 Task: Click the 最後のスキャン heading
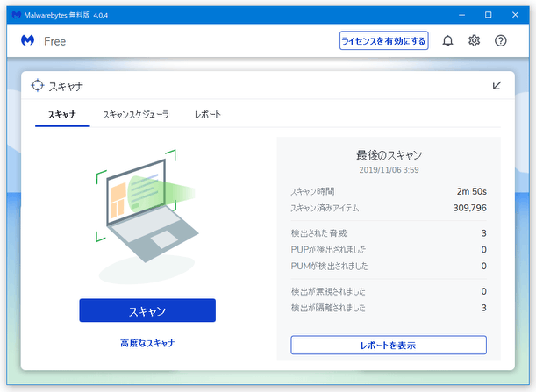389,155
